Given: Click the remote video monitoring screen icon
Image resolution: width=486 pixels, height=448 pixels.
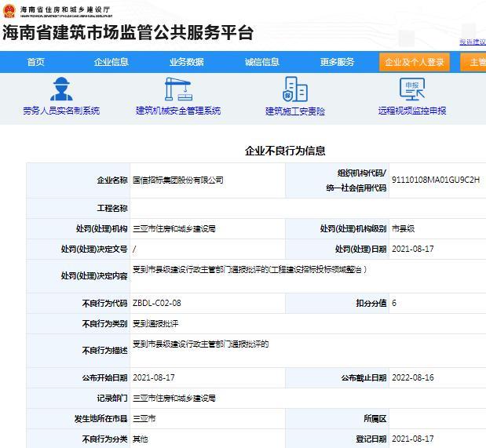Looking at the screenshot, I should pyautogui.click(x=412, y=89).
